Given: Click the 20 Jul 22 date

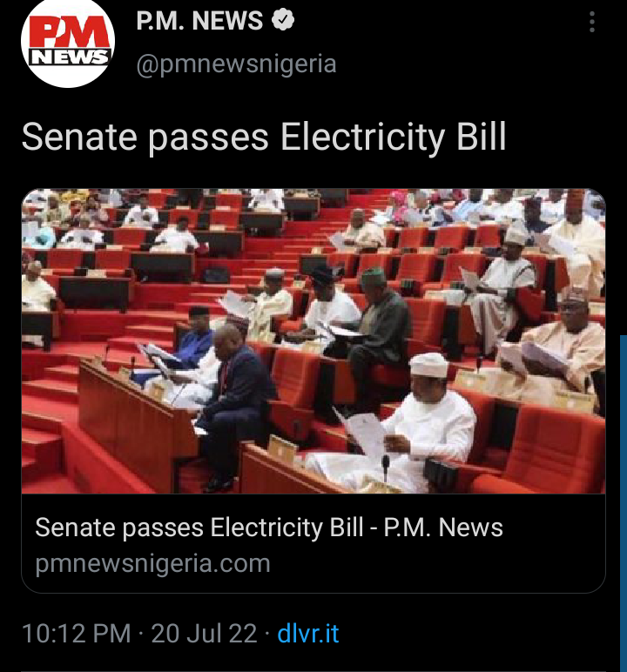Looking at the screenshot, I should click(204, 634).
